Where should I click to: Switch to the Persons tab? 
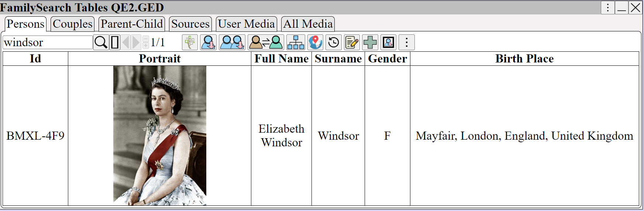(25, 24)
